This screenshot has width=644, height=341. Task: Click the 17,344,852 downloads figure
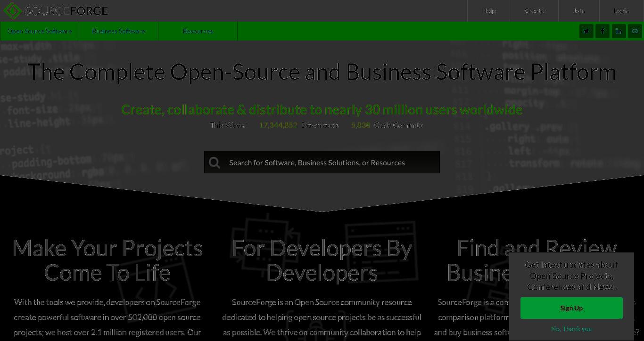(x=278, y=125)
